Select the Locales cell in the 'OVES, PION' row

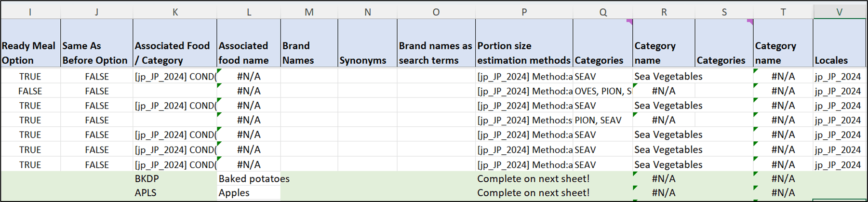[x=839, y=91]
